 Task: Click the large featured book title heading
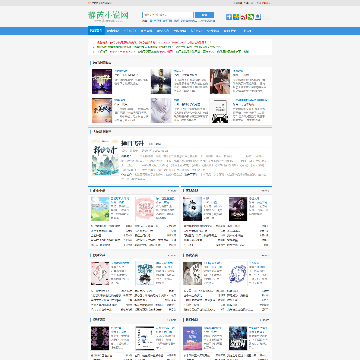pos(132,143)
